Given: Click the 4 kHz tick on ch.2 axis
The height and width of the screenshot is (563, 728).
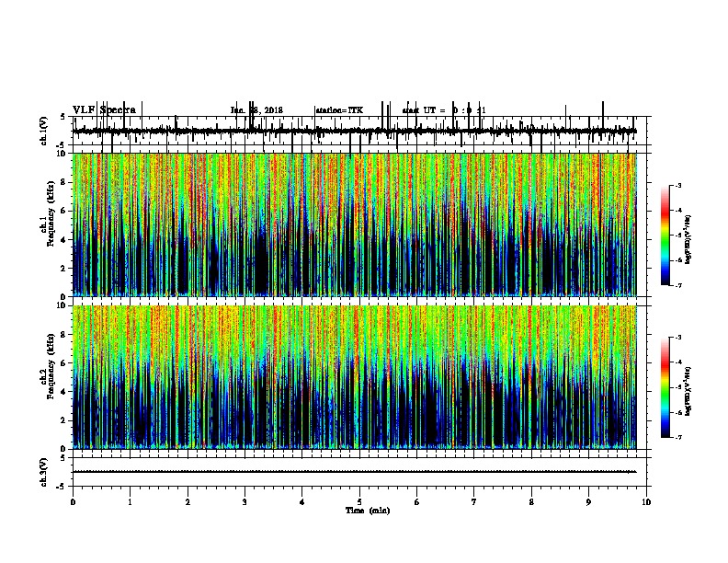Looking at the screenshot, I should coord(64,392).
